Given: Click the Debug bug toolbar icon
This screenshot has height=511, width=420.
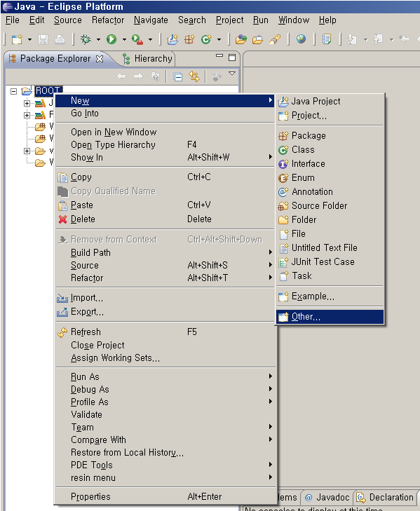Looking at the screenshot, I should coord(86,39).
